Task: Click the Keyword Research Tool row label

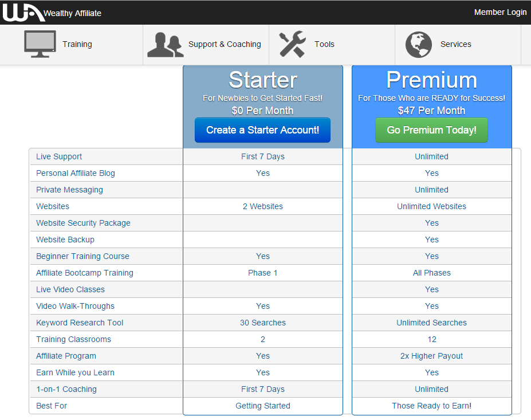Action: pos(80,323)
